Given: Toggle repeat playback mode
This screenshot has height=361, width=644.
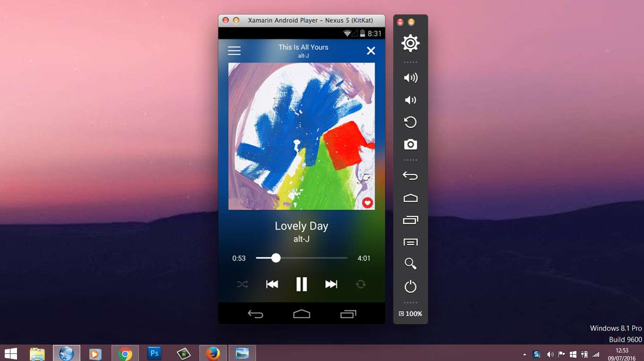Looking at the screenshot, I should click(361, 284).
